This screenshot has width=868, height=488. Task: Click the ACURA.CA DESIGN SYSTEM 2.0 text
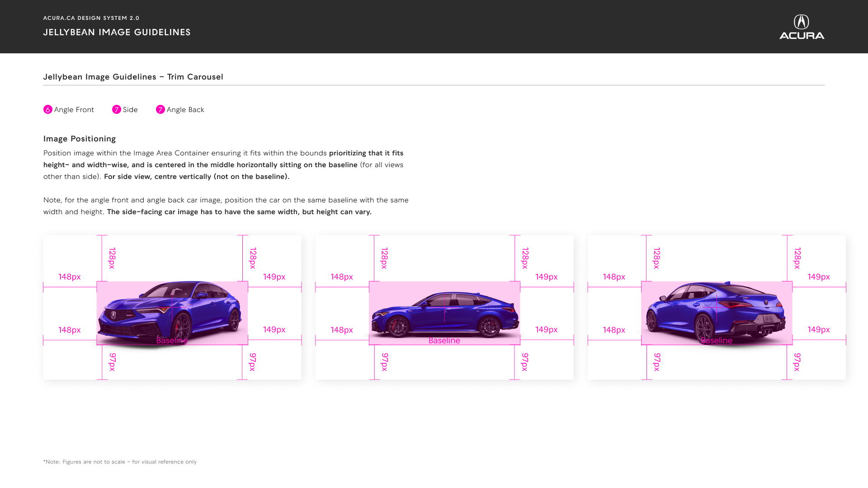[x=91, y=18]
